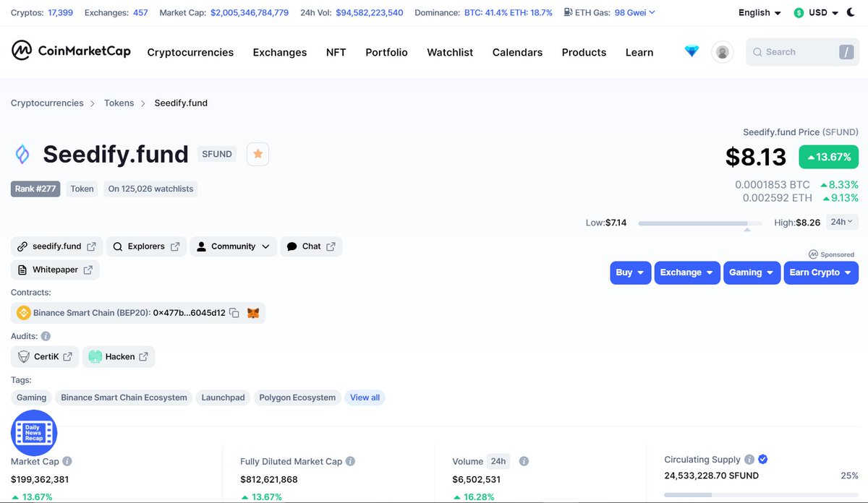Open the Products menu
This screenshot has height=503, width=868.
(584, 52)
